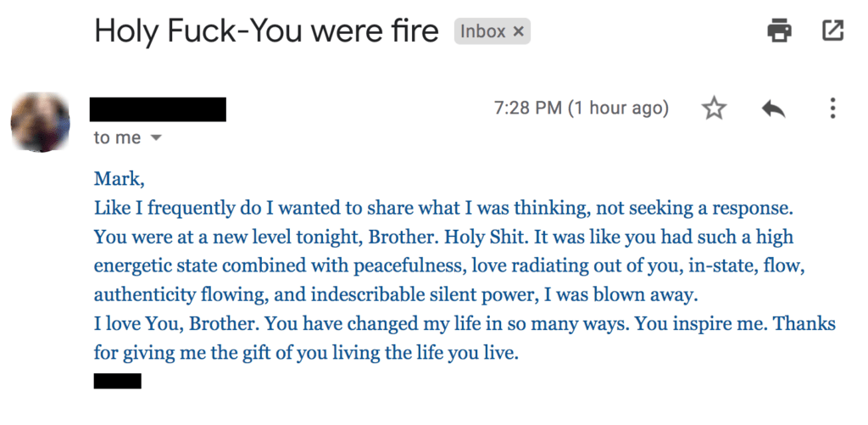
Task: Click the "Mark," greeting line
Action: [x=115, y=178]
